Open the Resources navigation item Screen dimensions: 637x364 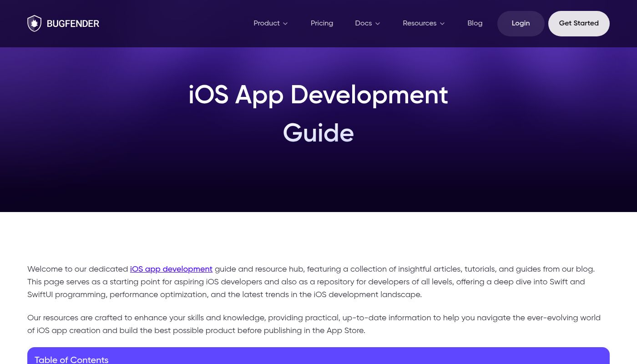point(419,24)
